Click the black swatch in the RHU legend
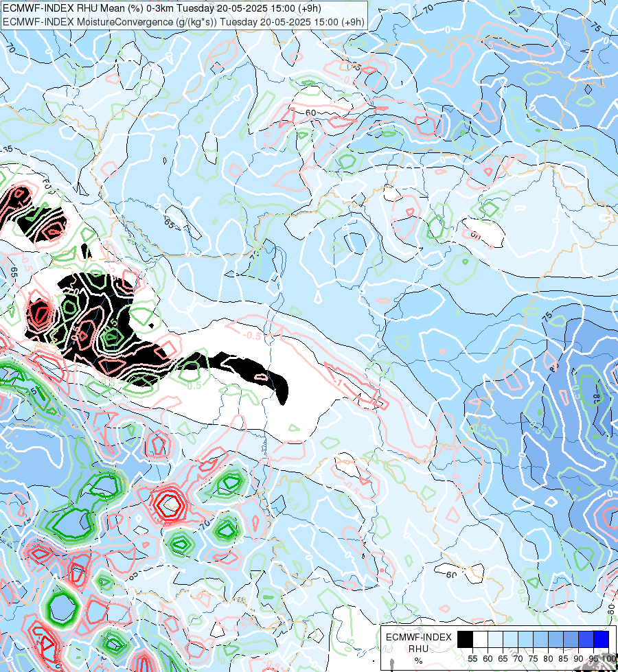This screenshot has height=672, width=618. tap(466, 639)
